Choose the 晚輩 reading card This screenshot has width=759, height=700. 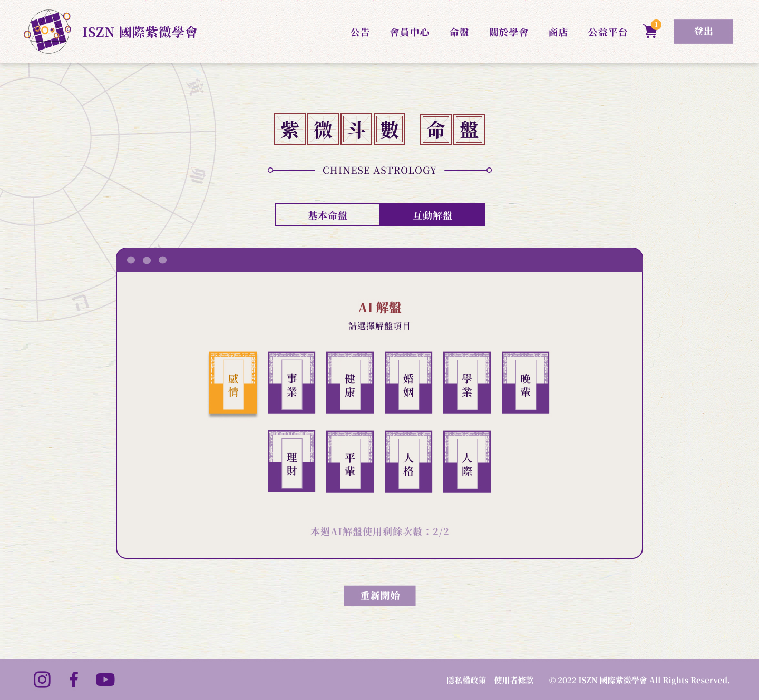(526, 383)
